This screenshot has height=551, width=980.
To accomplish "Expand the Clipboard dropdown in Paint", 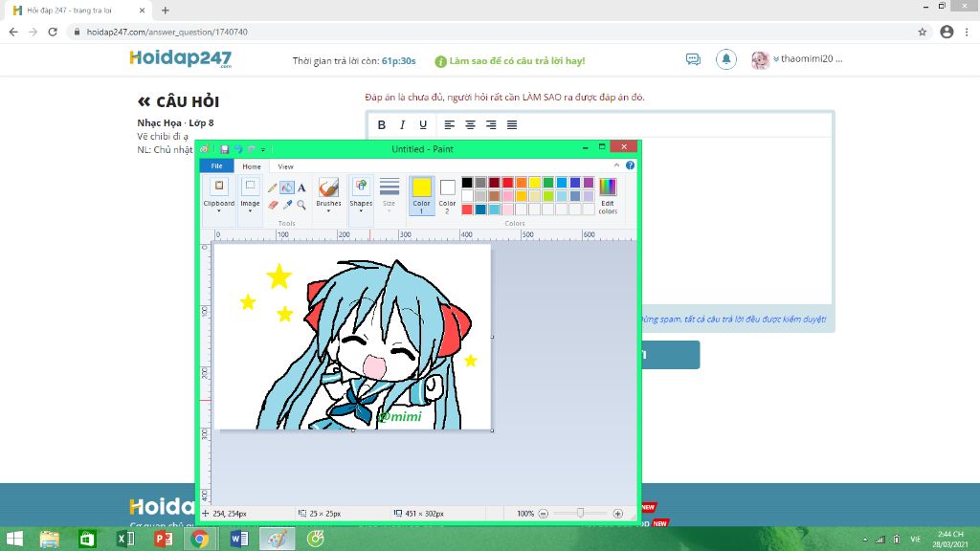I will (219, 211).
